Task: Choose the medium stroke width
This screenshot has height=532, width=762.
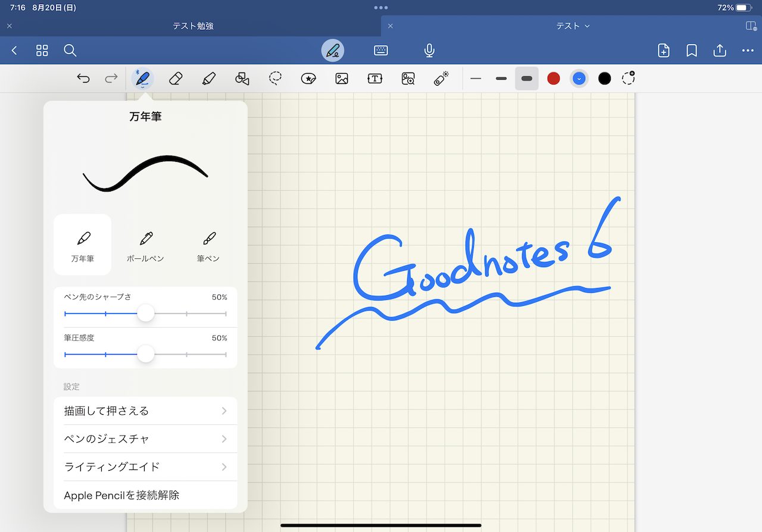Action: [501, 79]
